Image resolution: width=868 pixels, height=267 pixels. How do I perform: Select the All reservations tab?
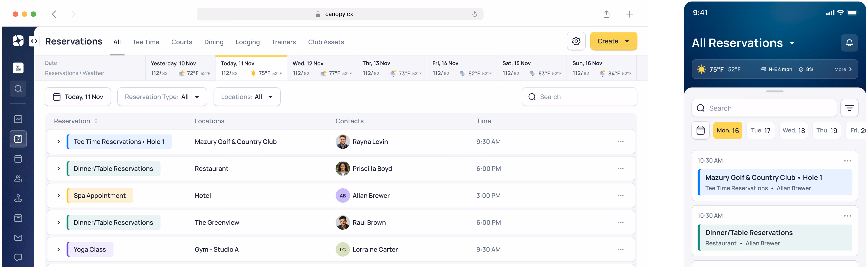tap(117, 42)
